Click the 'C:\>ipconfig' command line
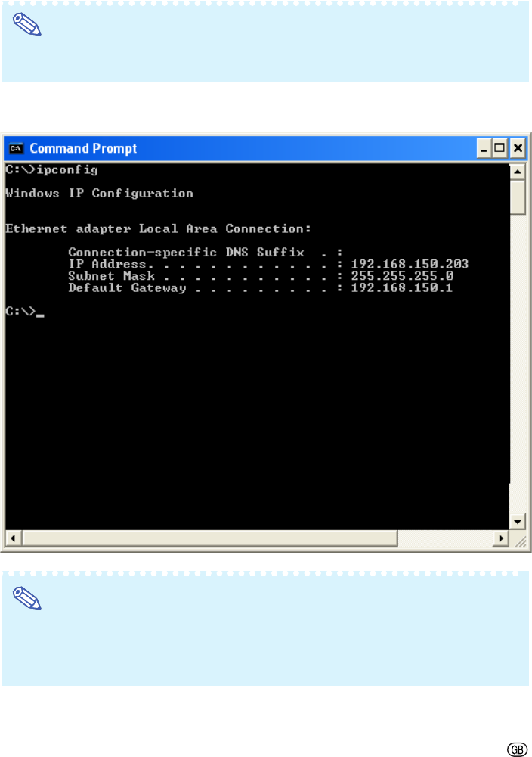 pyautogui.click(x=52, y=170)
